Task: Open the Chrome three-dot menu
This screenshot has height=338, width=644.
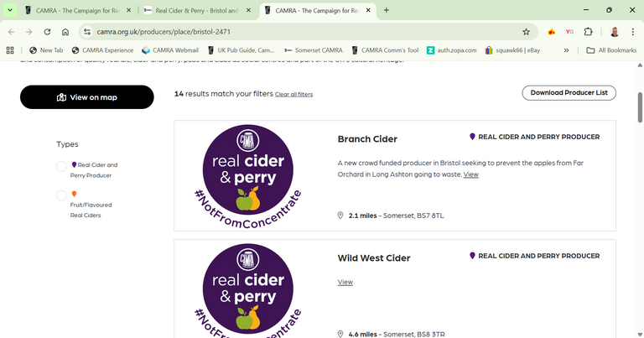Action: point(633,32)
